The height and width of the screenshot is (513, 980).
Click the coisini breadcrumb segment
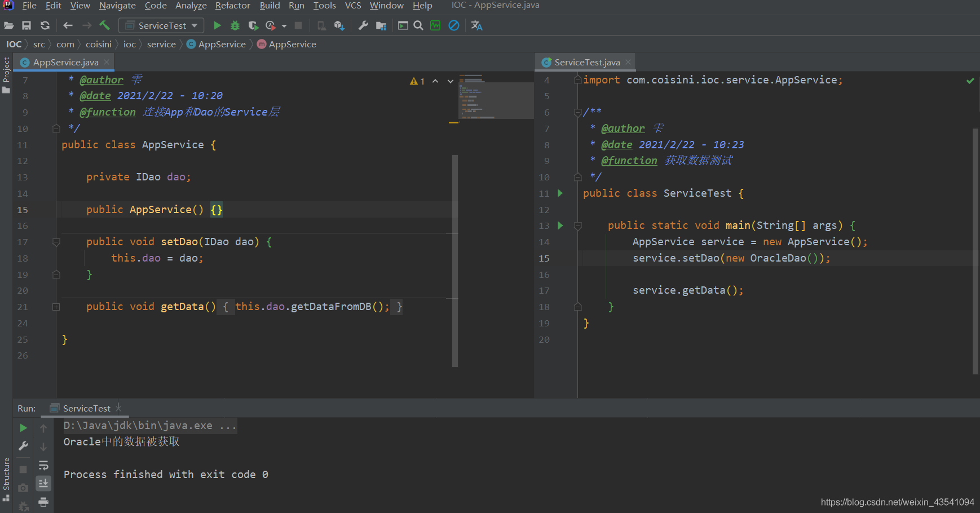point(99,44)
